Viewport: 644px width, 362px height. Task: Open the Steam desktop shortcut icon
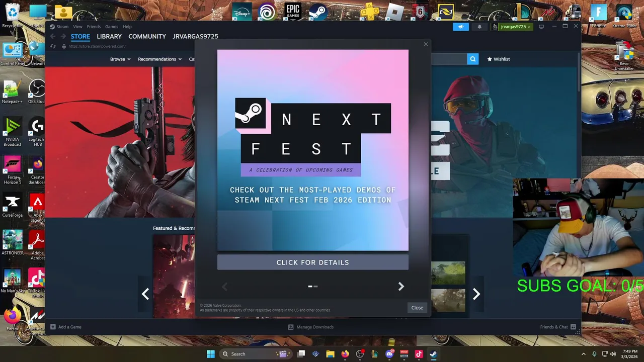[318, 11]
